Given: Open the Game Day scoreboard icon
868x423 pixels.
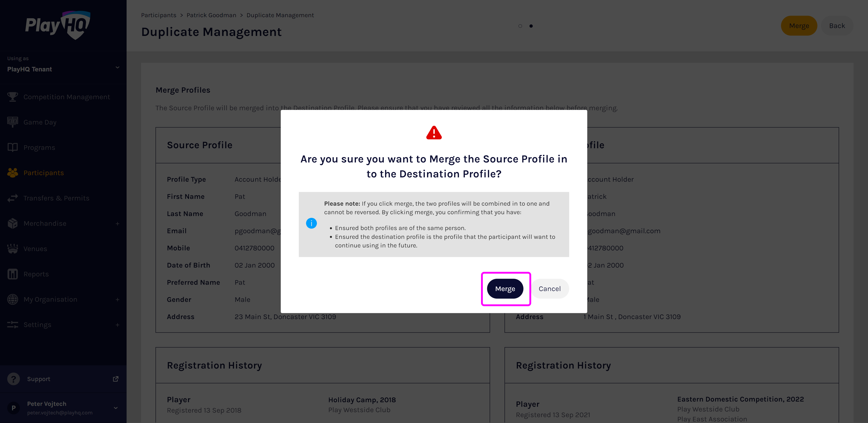Looking at the screenshot, I should 12,122.
